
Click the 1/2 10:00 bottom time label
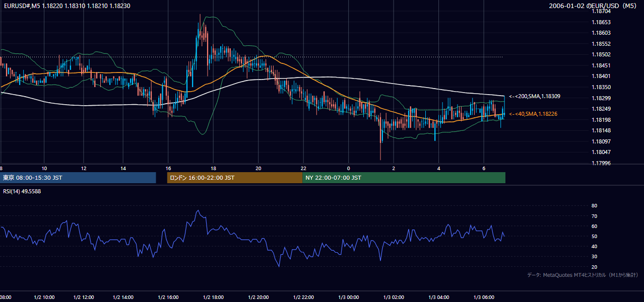pyautogui.click(x=45, y=297)
